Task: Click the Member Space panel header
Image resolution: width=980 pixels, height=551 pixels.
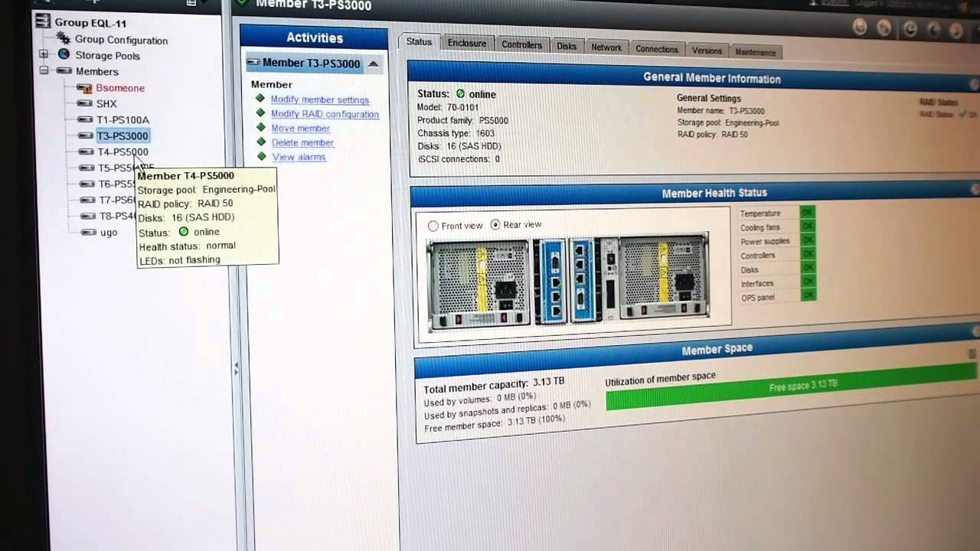Action: click(x=698, y=349)
